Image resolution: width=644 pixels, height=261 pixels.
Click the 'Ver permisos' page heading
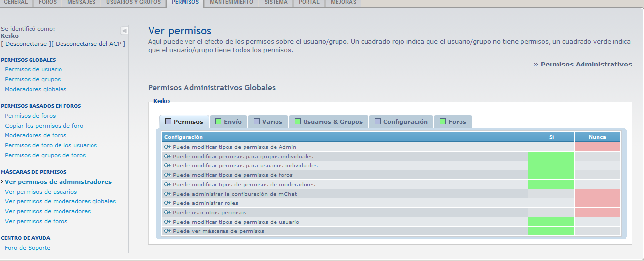[x=180, y=31]
